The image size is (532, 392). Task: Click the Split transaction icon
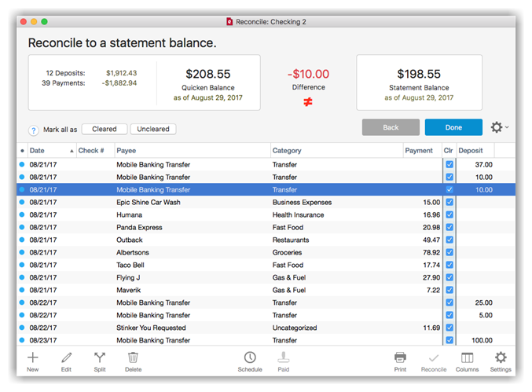100,358
